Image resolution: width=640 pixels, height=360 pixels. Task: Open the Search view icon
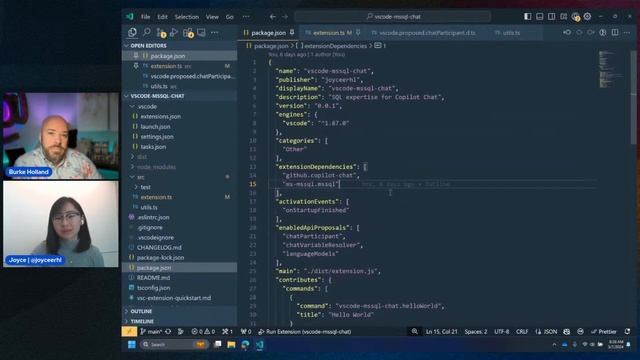[147, 33]
